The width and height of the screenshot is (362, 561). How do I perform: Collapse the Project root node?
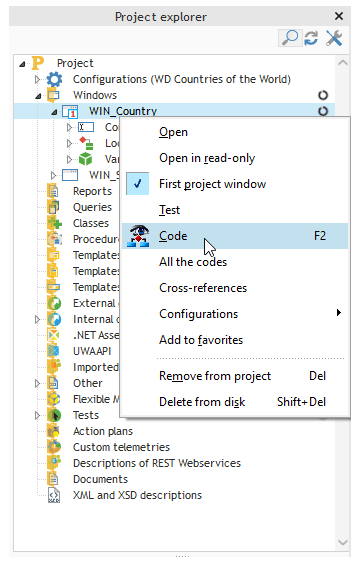click(x=22, y=64)
